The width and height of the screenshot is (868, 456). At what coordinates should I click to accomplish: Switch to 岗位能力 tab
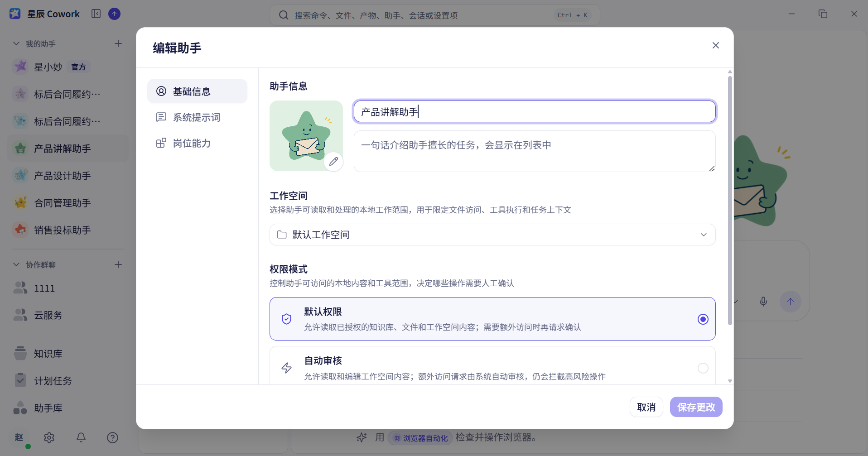point(197,143)
